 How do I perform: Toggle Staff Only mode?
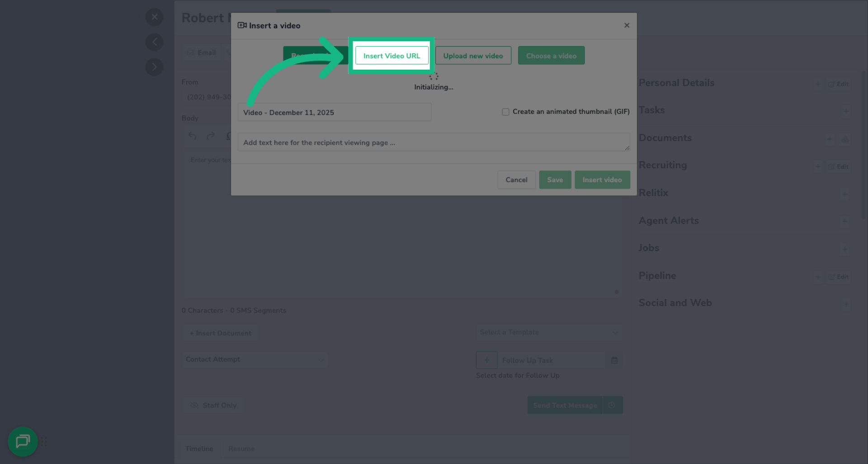click(x=213, y=405)
